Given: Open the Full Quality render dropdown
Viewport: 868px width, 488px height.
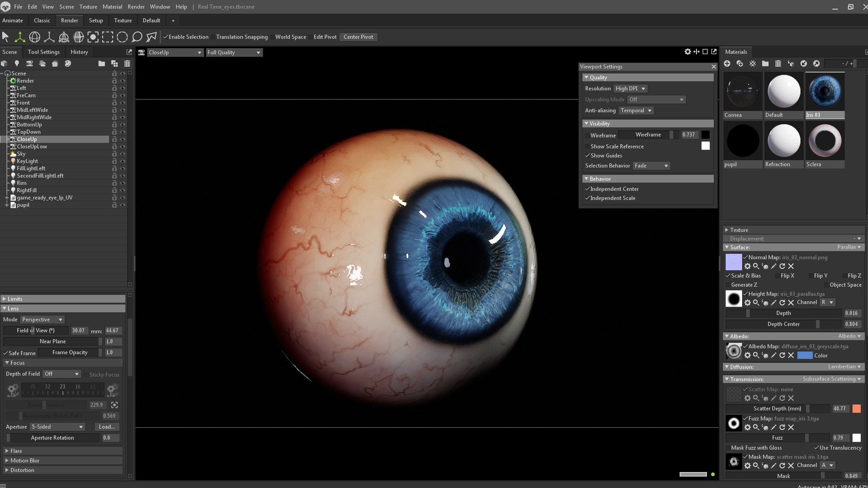Looking at the screenshot, I should [234, 52].
